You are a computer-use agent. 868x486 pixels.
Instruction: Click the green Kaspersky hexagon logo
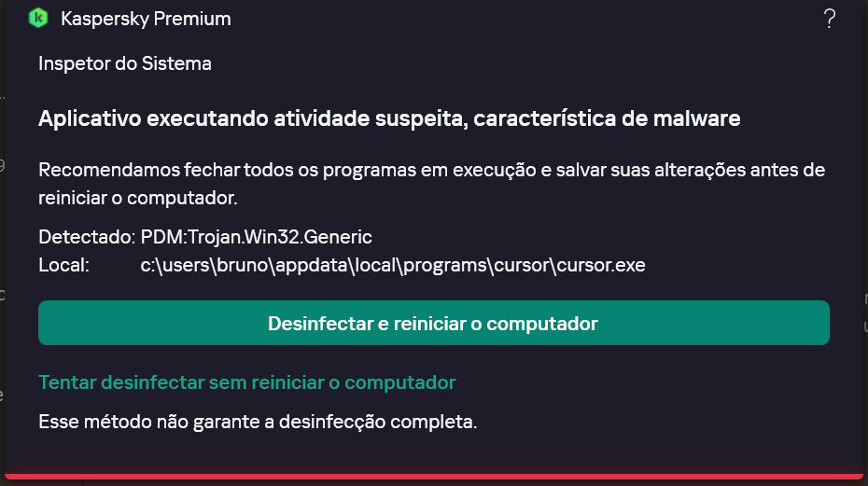[38, 19]
